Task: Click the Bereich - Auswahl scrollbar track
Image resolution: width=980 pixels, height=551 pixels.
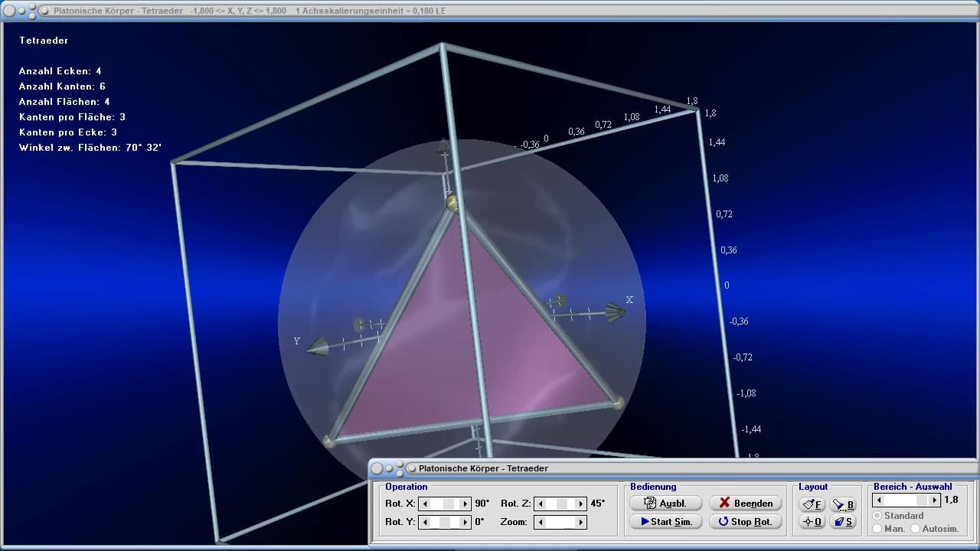Action: [906, 500]
